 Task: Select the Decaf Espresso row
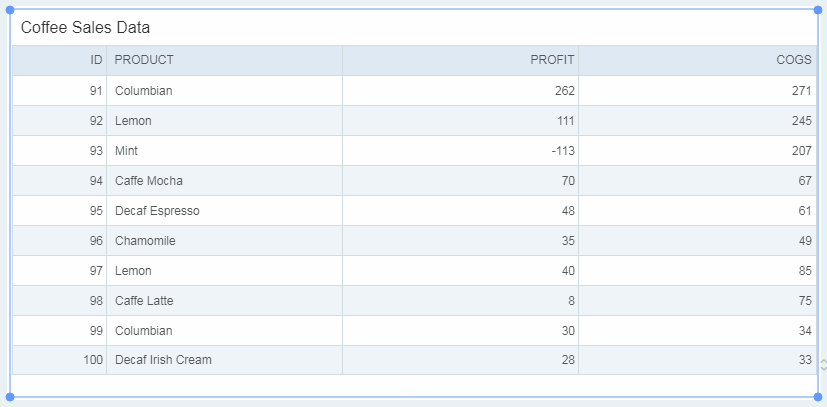click(x=415, y=211)
